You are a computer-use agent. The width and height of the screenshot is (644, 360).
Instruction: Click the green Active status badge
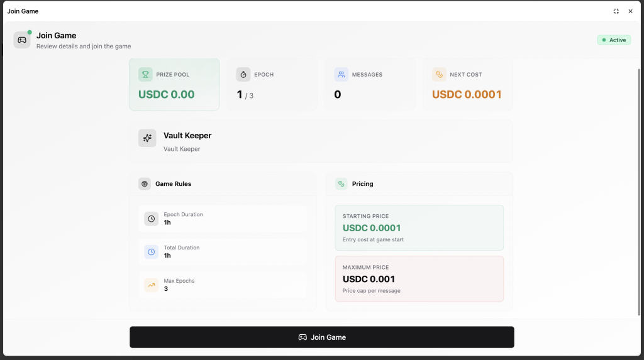point(614,40)
